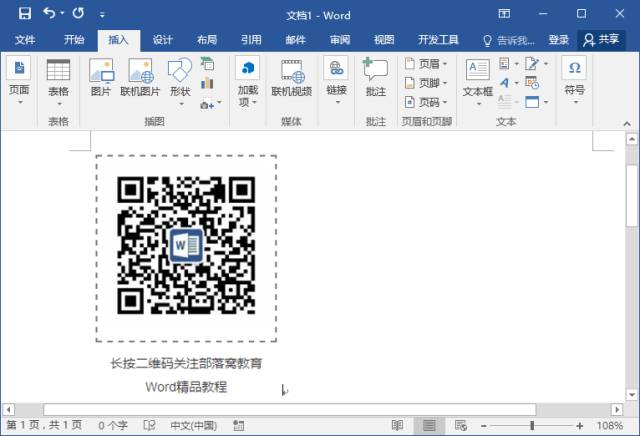Switch to read mode view in status bar
Viewport: 640px width, 436px height.
(397, 426)
